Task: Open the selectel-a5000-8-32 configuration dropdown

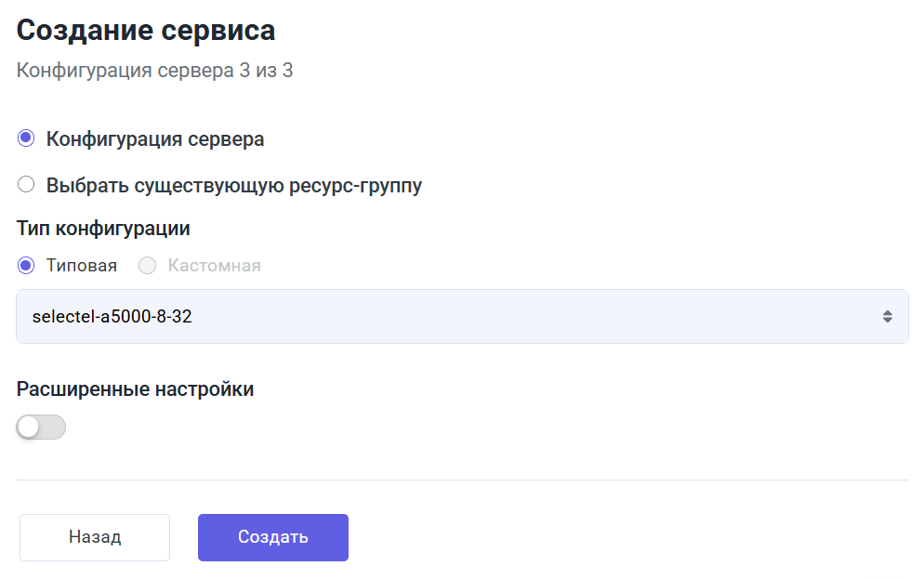Action: pyautogui.click(x=462, y=316)
